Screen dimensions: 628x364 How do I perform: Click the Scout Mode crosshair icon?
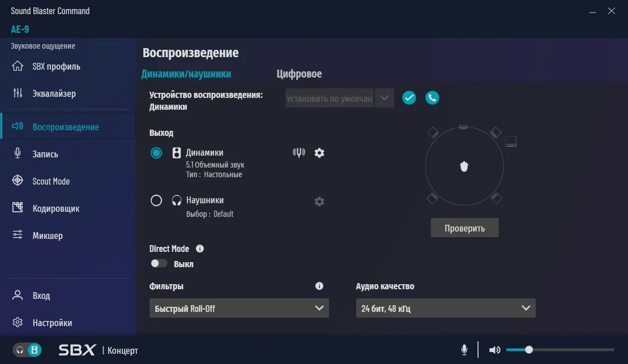tap(17, 180)
